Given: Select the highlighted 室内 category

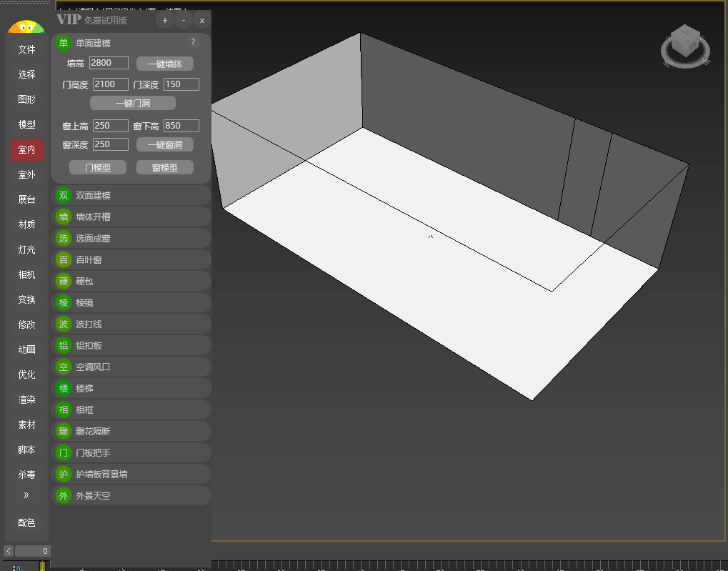Looking at the screenshot, I should tap(27, 149).
